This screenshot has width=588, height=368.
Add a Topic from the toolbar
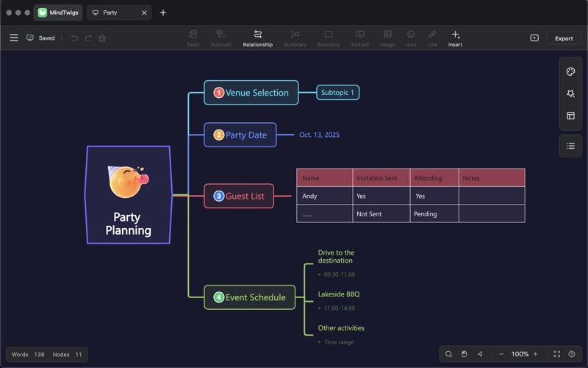coord(193,39)
